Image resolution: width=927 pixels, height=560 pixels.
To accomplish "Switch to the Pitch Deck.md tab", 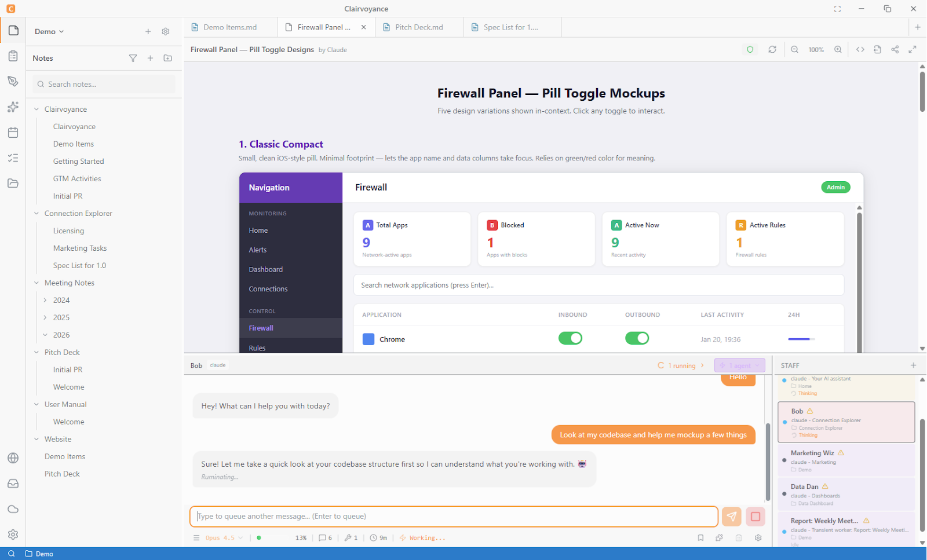I will click(419, 27).
